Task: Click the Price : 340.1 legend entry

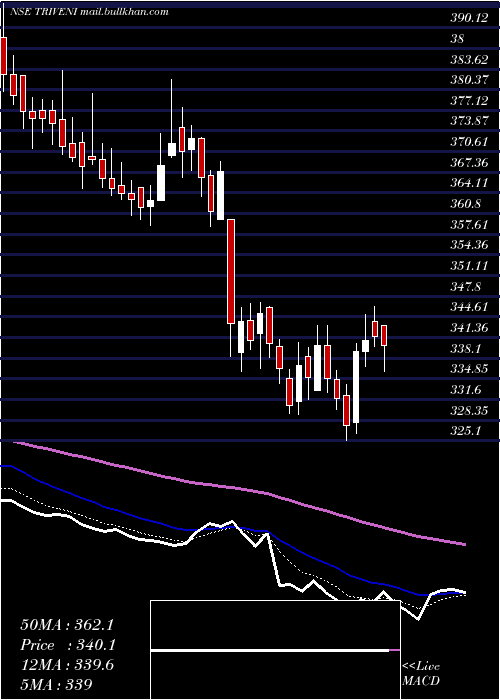Action: pos(68,645)
